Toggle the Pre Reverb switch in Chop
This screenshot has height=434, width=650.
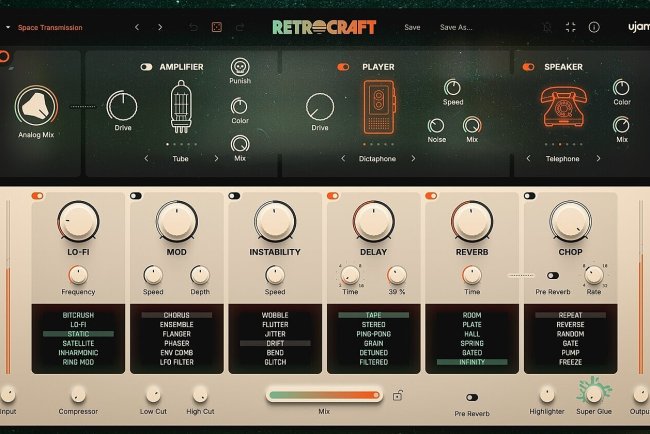pos(553,275)
